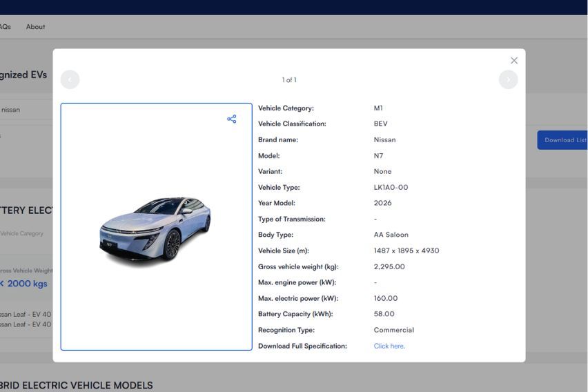The height and width of the screenshot is (392, 588).
Task: Click the vehicle type value 'LK1A0-00'
Action: [x=391, y=188]
